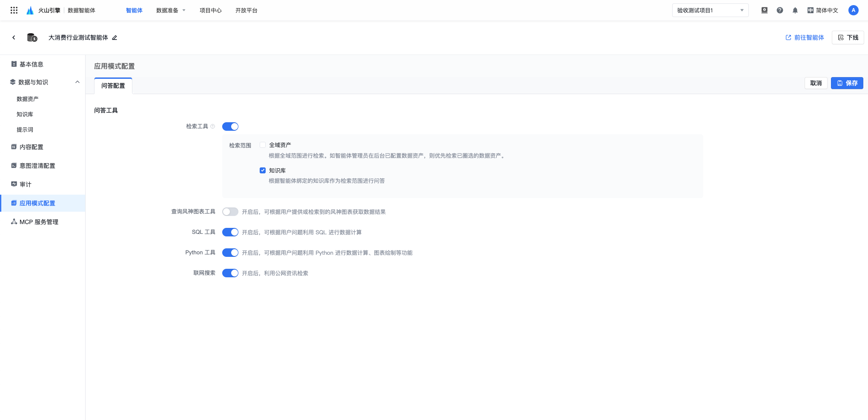This screenshot has height=420, width=868.
Task: Open the 项目中心 top navigation item
Action: 211,10
